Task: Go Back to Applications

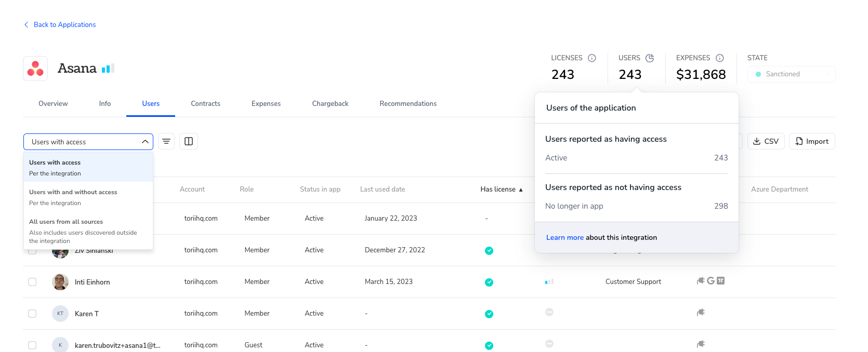Action: pos(64,25)
